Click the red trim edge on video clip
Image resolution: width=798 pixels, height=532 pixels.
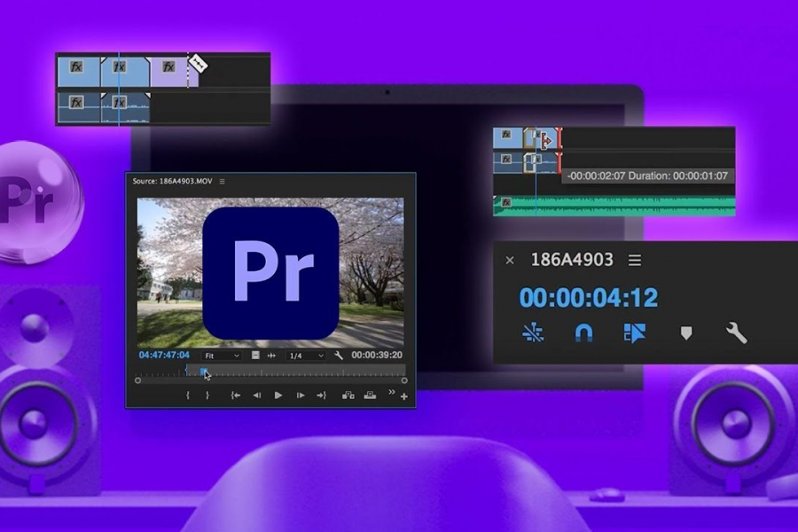(559, 138)
